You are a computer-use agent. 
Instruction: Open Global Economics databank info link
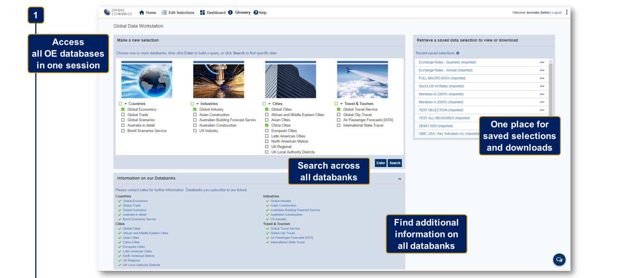pyautogui.click(x=135, y=201)
